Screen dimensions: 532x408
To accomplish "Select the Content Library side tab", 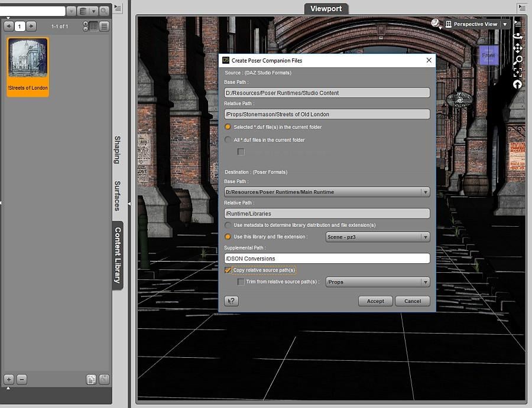I will click(118, 255).
